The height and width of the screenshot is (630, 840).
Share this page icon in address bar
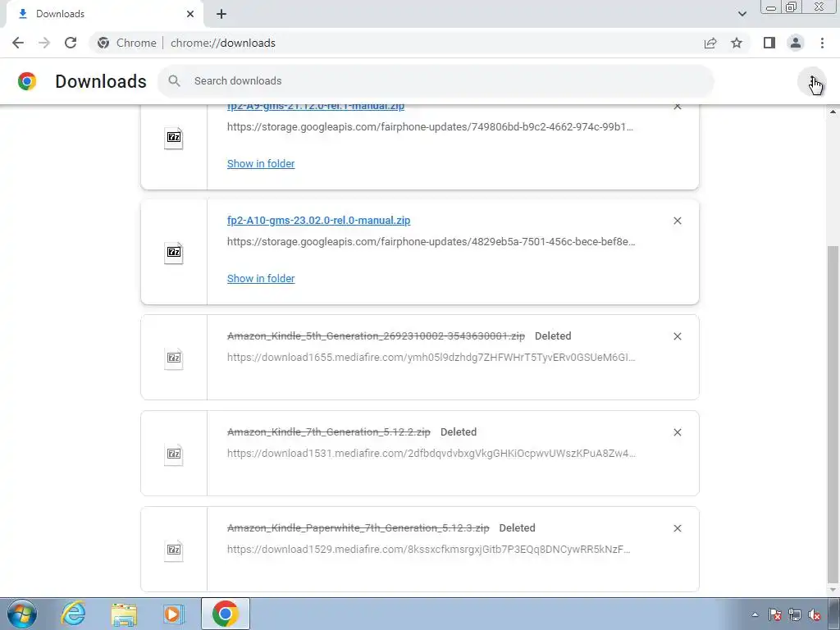(x=710, y=43)
